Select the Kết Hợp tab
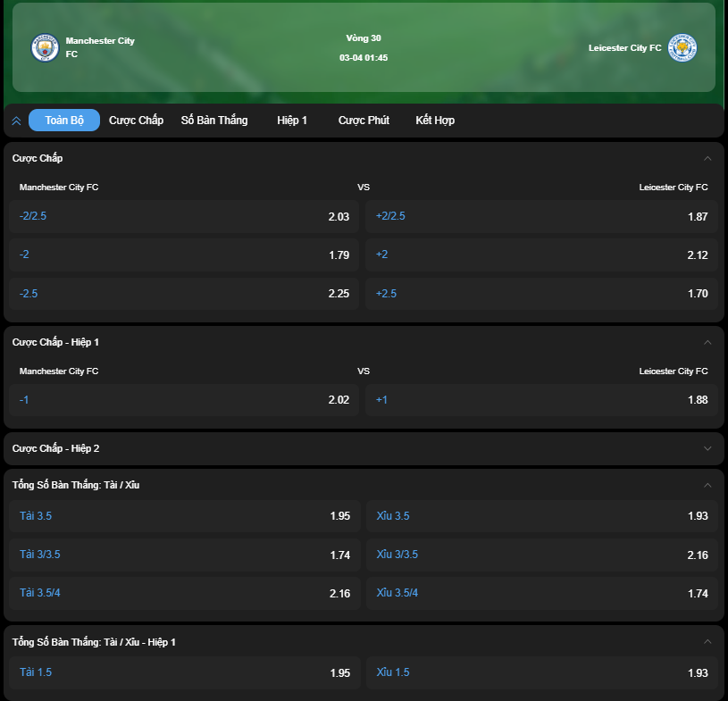The height and width of the screenshot is (701, 728). [x=435, y=121]
